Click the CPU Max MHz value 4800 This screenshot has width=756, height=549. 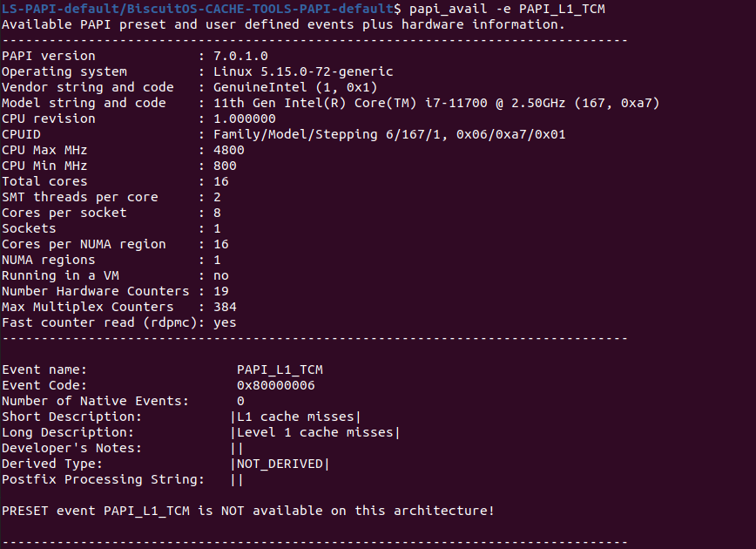229,150
